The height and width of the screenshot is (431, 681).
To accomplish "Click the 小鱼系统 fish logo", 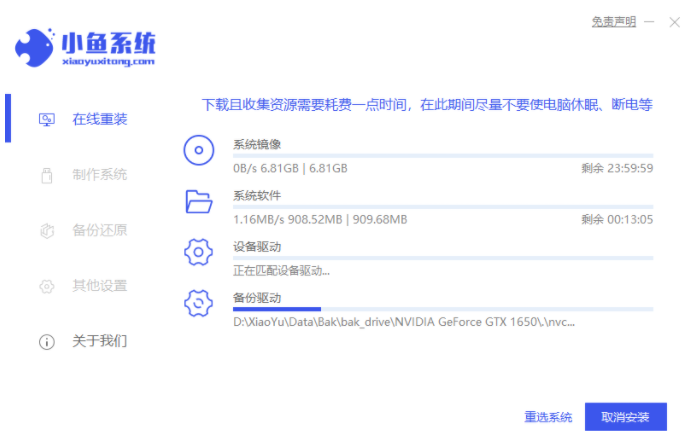I will (36, 45).
